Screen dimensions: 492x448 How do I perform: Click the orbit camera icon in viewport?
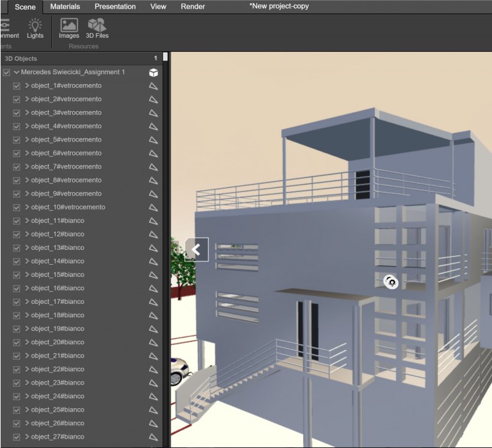(x=391, y=282)
